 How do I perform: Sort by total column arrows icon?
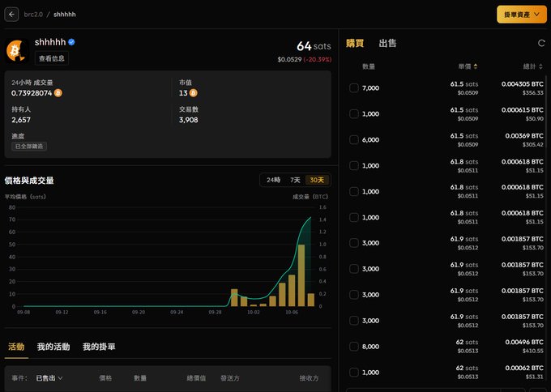[540, 66]
